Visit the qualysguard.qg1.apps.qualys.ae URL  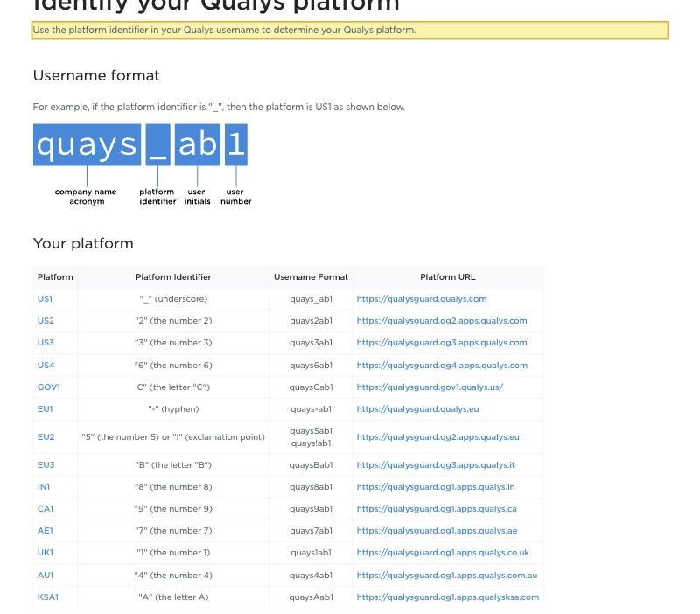point(437,531)
